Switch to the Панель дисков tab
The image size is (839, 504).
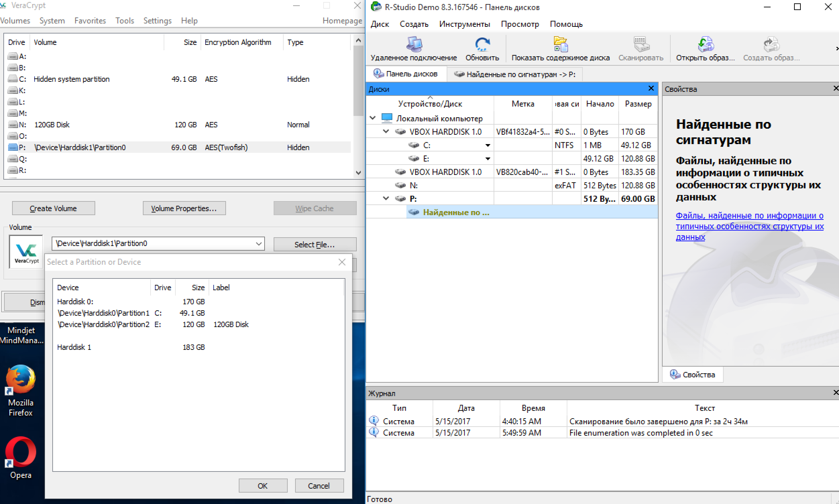click(406, 74)
